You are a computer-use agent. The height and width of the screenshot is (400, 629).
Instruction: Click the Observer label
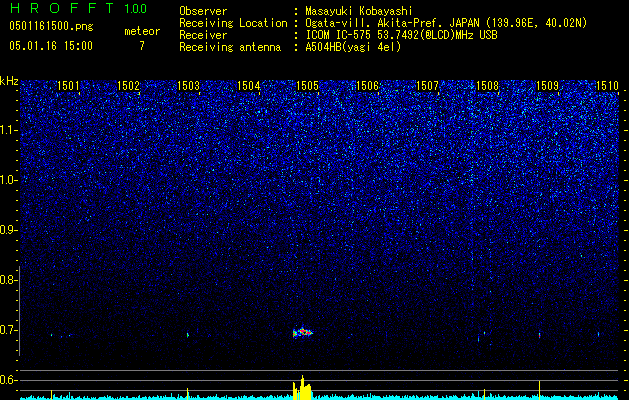click(203, 11)
